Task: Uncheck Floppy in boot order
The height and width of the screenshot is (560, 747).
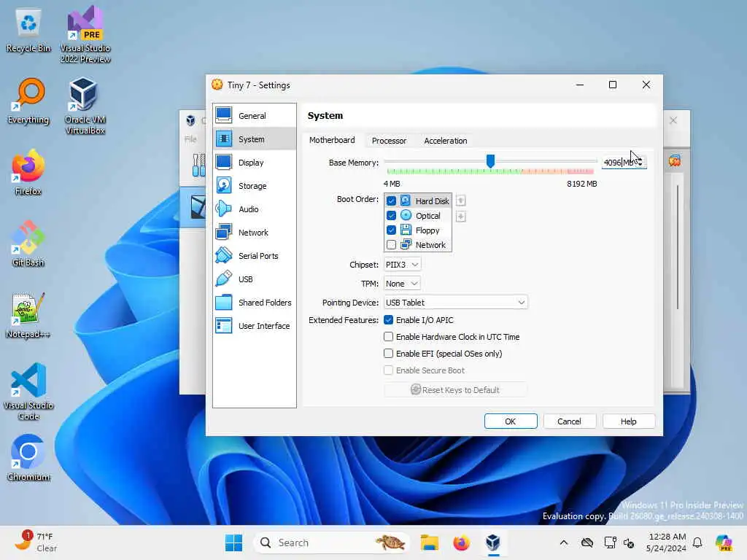Action: coord(391,230)
